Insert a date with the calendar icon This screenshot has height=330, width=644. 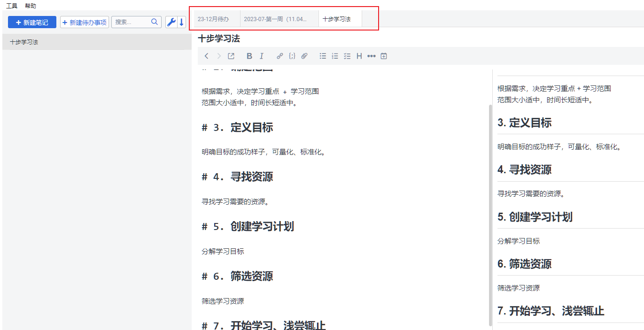click(384, 56)
